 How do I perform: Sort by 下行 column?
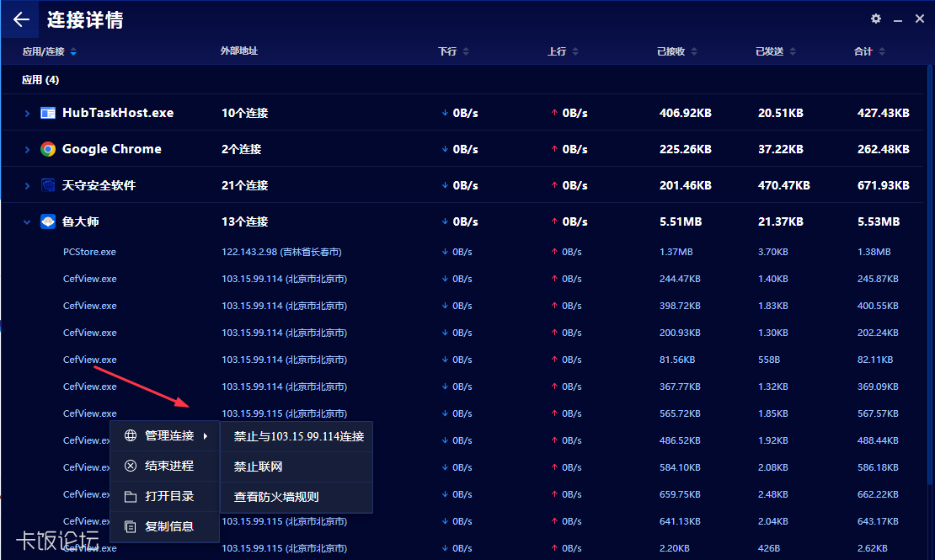click(x=453, y=51)
